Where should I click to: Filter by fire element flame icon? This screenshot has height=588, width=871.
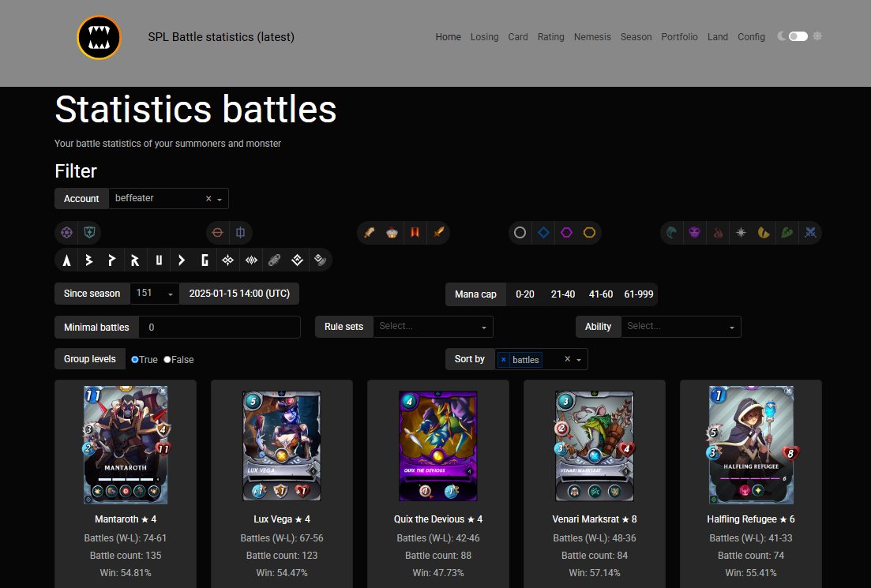718,233
